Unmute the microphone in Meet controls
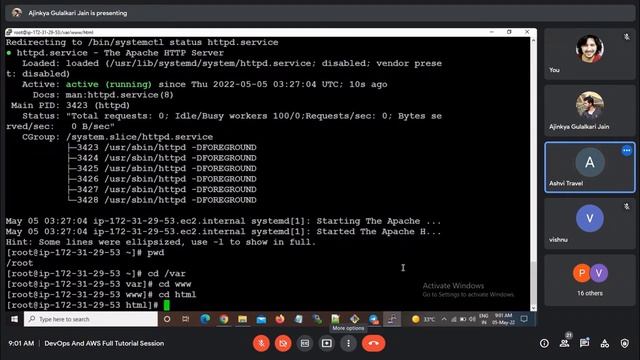 click(x=261, y=343)
